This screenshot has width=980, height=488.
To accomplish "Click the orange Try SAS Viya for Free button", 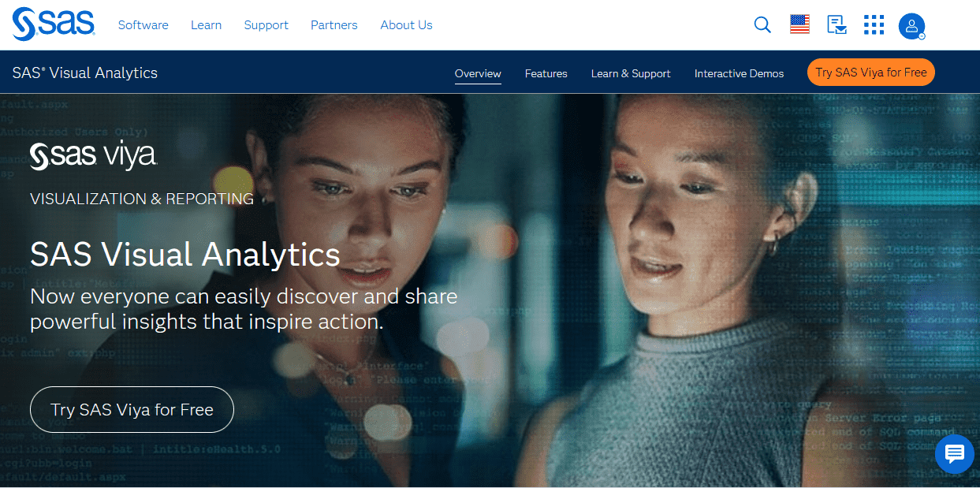I will [871, 73].
